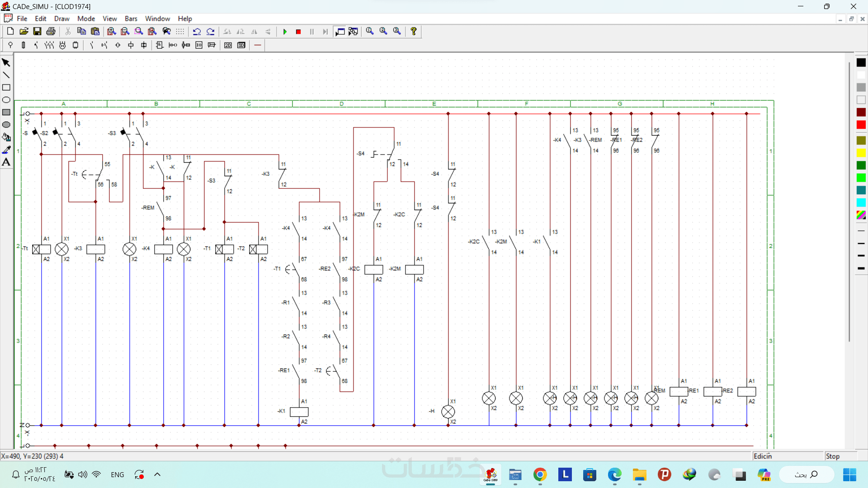Click the New document icon
The width and height of the screenshot is (868, 488).
[x=10, y=31]
